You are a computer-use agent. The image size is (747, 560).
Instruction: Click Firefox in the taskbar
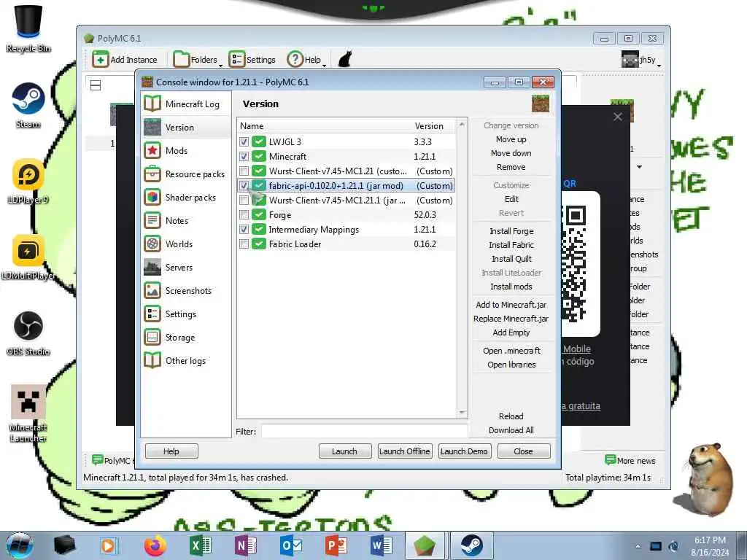(x=155, y=545)
